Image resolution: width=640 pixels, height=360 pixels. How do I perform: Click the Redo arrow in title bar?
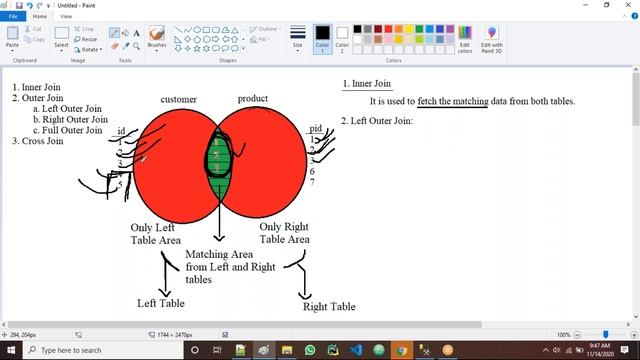tap(40, 5)
